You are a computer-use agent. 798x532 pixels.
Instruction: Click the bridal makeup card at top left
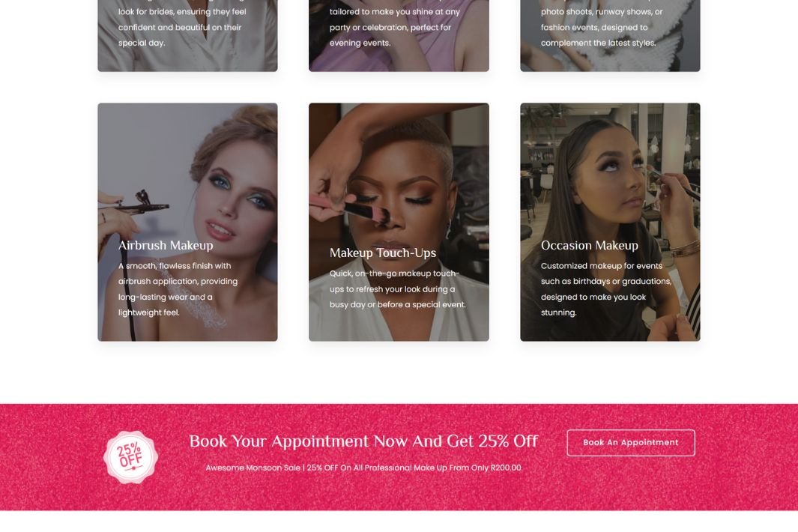tap(188, 36)
